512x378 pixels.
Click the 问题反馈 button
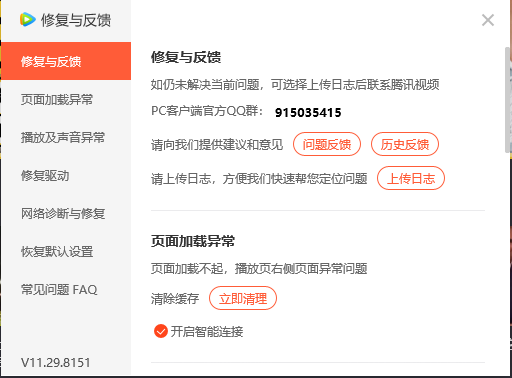pyautogui.click(x=327, y=144)
